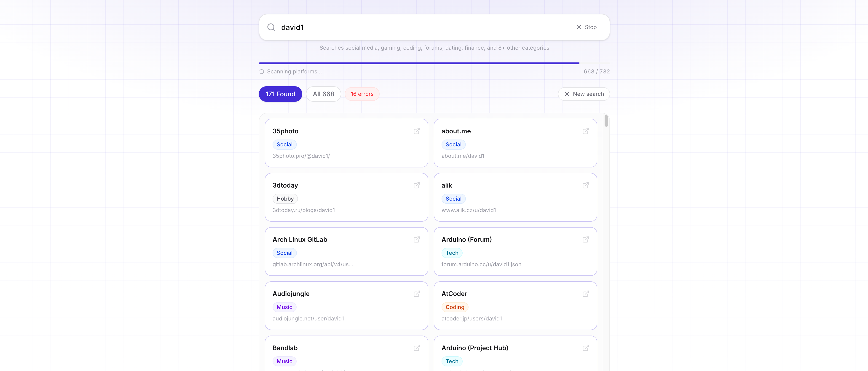
Task: Start a New search
Action: point(584,94)
